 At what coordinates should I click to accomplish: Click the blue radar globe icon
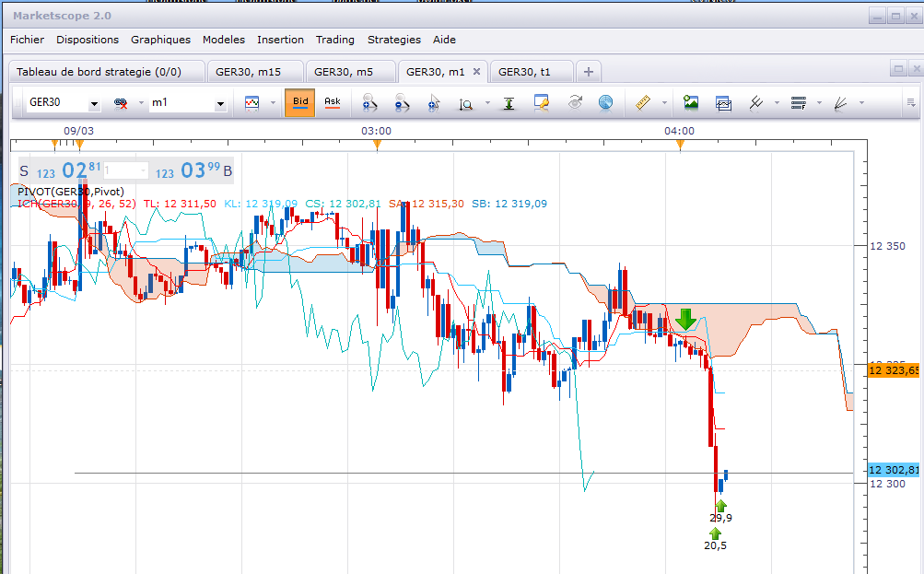605,103
